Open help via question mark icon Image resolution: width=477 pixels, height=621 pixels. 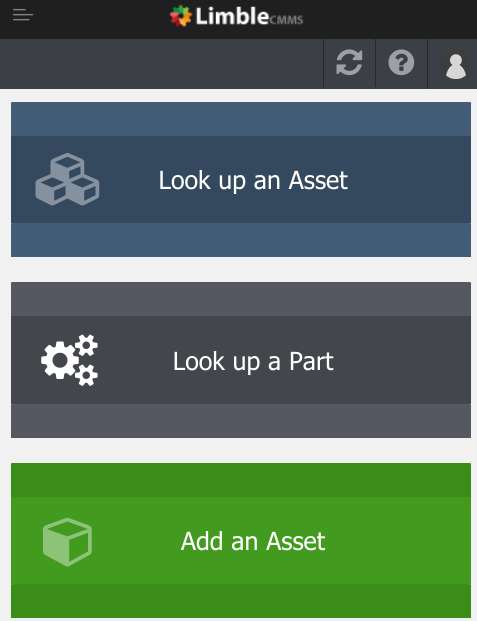401,63
